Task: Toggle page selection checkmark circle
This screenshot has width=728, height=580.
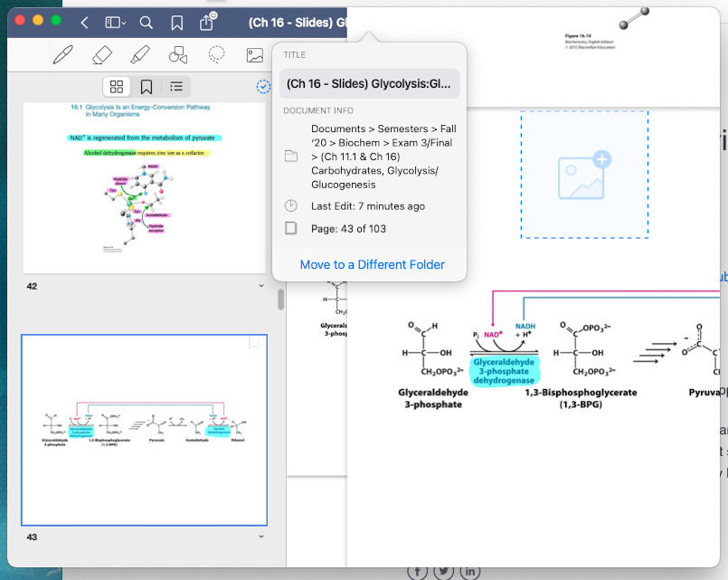Action: coord(263,86)
